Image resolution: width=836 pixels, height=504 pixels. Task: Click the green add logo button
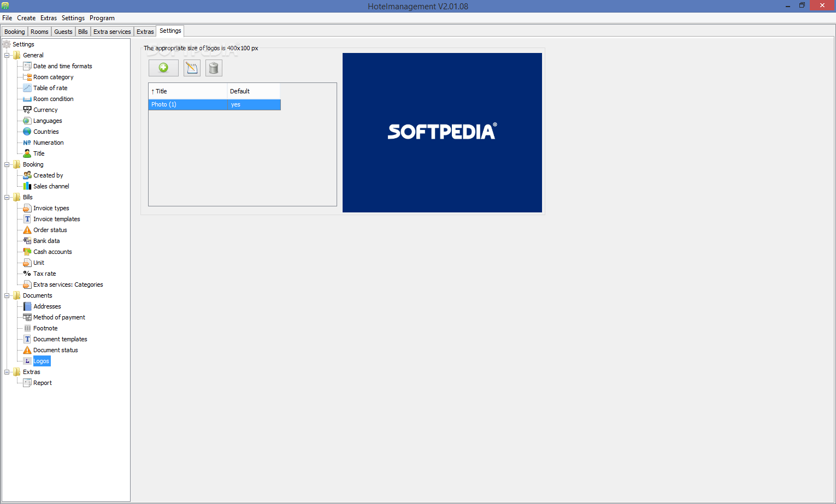[x=163, y=68]
